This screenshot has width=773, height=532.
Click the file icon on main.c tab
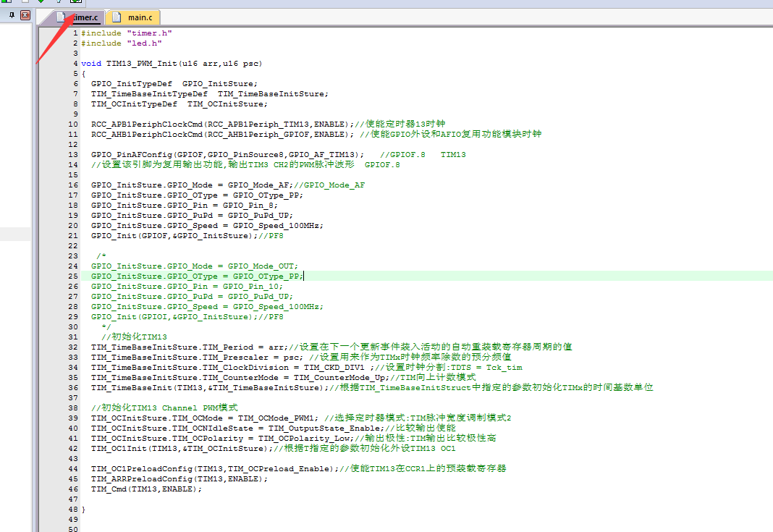[x=114, y=17]
